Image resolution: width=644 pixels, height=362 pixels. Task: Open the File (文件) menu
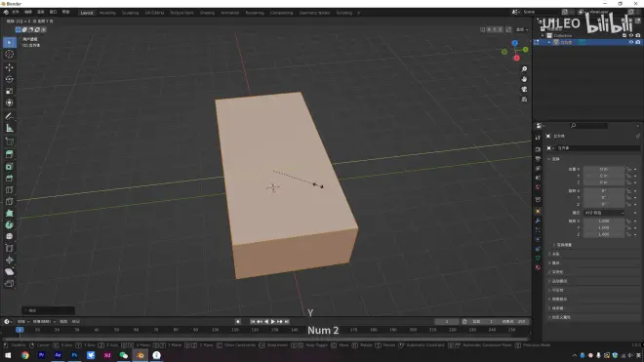coord(16,13)
